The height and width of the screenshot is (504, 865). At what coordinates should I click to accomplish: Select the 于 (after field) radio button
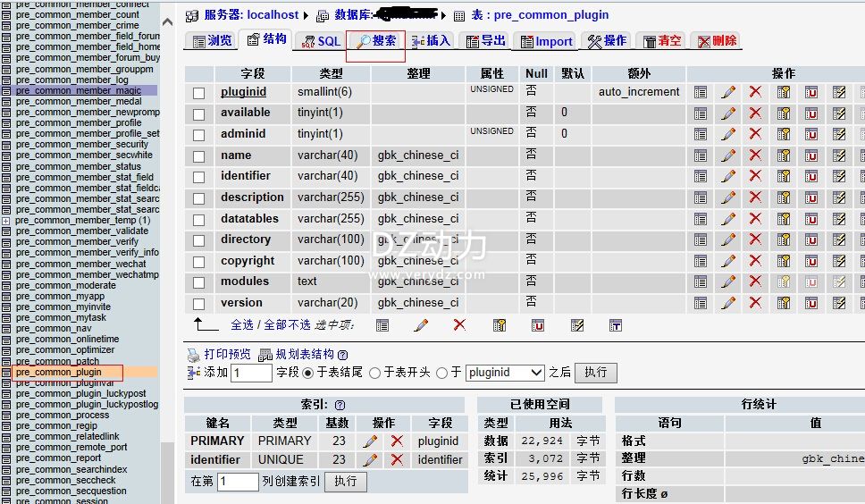click(441, 374)
